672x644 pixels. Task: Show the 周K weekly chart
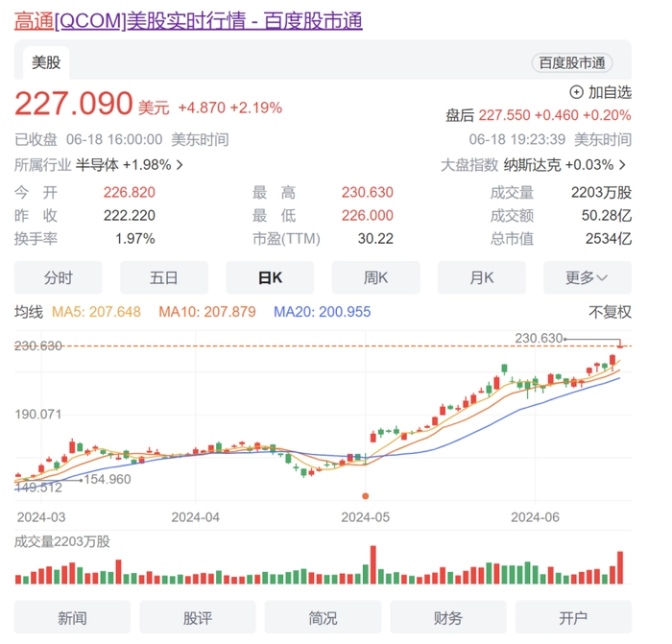click(x=375, y=277)
